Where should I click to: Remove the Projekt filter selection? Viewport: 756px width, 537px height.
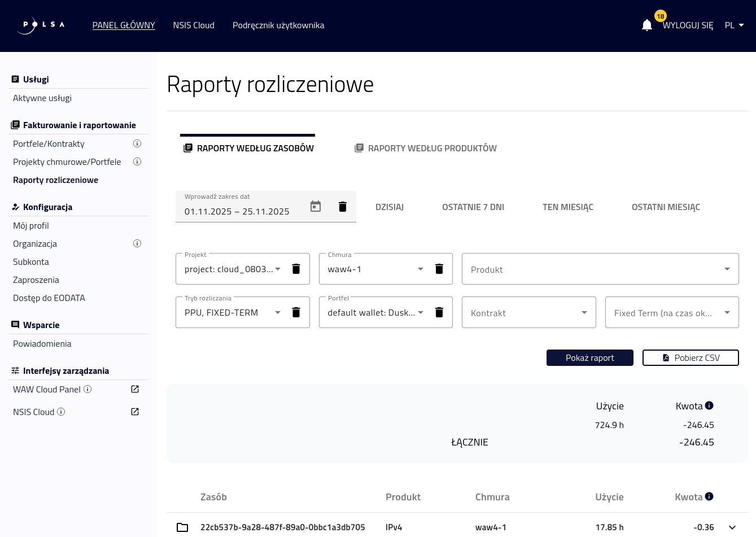tap(296, 269)
